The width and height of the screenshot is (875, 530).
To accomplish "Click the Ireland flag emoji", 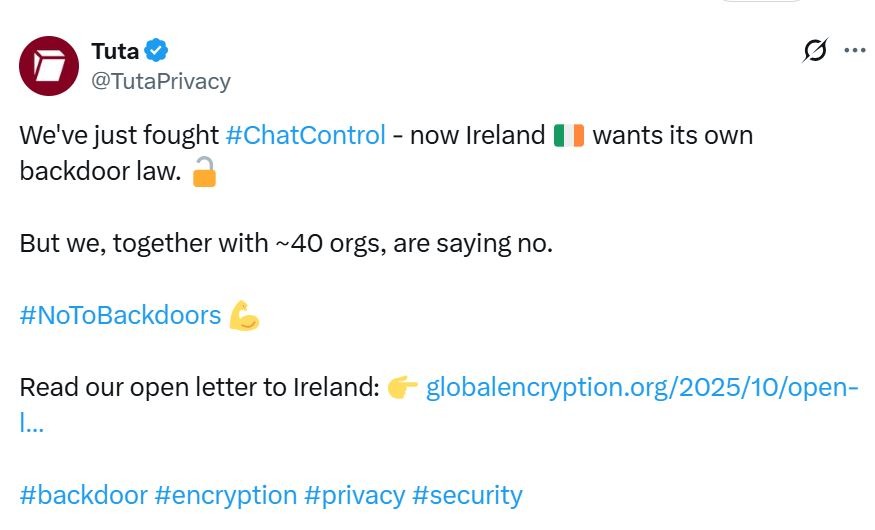I will (568, 135).
